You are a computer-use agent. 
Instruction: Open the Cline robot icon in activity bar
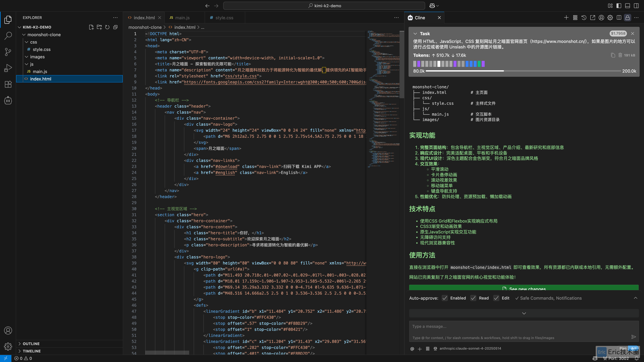pos(8,100)
